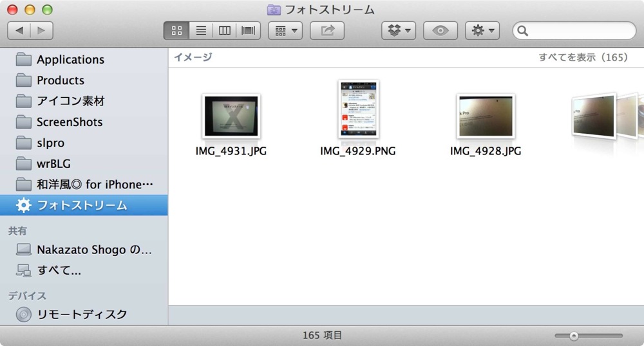Click the すべて… shared item
The width and height of the screenshot is (644, 346).
pyautogui.click(x=84, y=270)
